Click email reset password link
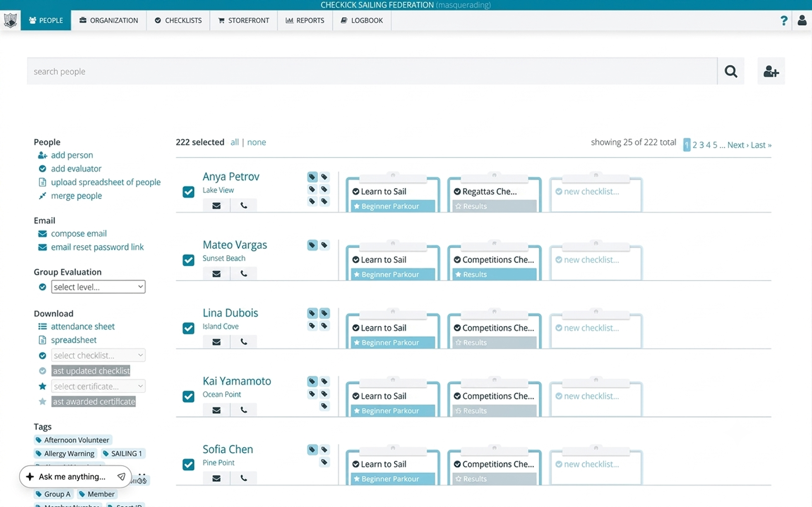Viewport: 812px width, 507px height. [x=97, y=247]
